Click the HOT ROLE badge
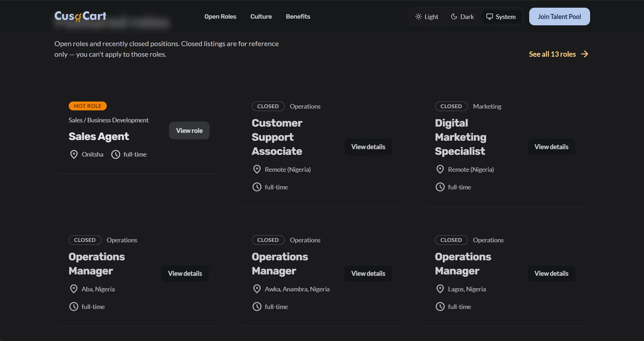Image resolution: width=644 pixels, height=341 pixels. tap(88, 106)
